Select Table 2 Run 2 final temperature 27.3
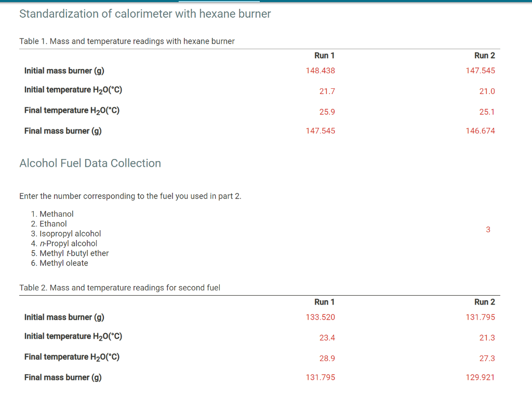The height and width of the screenshot is (398, 532). (x=487, y=359)
